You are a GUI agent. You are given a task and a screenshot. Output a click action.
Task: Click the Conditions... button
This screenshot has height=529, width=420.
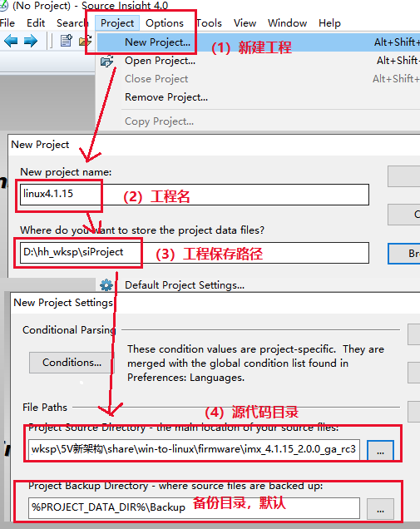(x=72, y=363)
